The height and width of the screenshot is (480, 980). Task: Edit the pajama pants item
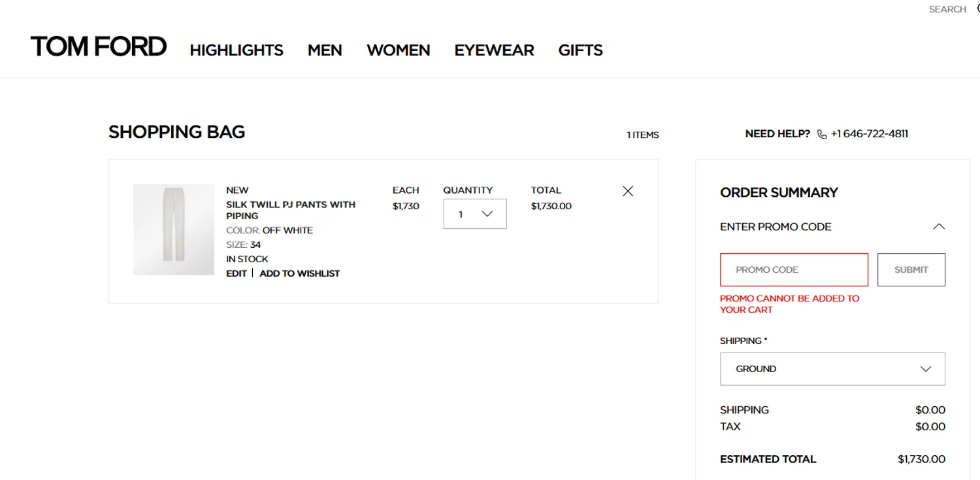[x=237, y=273]
